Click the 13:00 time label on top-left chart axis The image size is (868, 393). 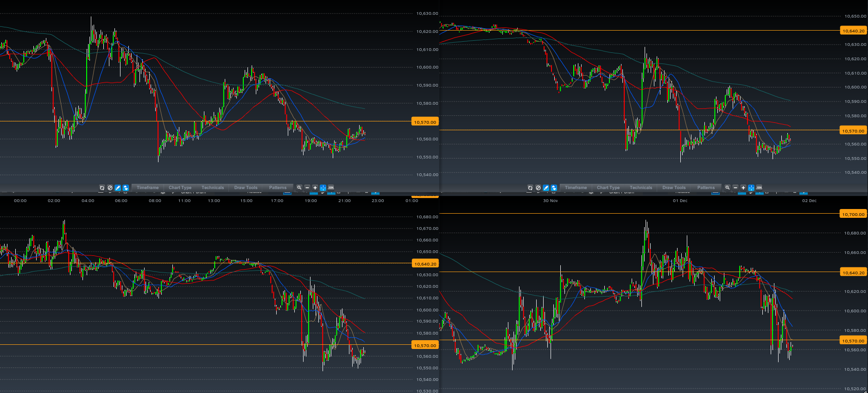click(x=214, y=201)
